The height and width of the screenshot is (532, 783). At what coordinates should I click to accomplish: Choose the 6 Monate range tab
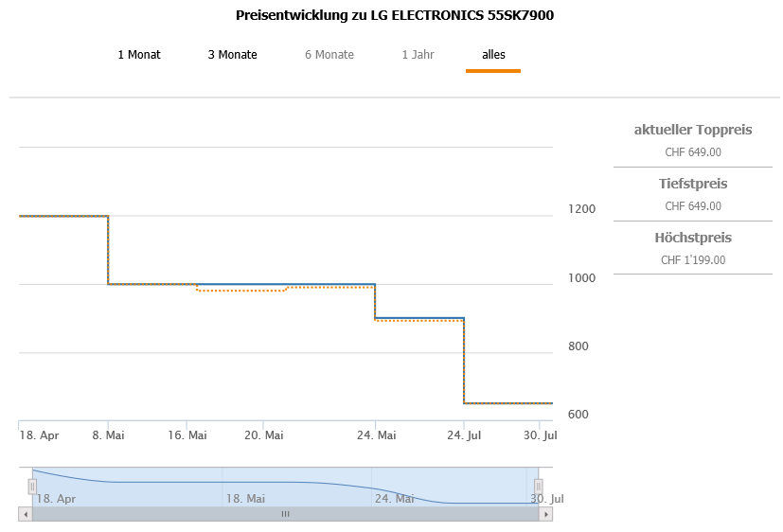329,55
